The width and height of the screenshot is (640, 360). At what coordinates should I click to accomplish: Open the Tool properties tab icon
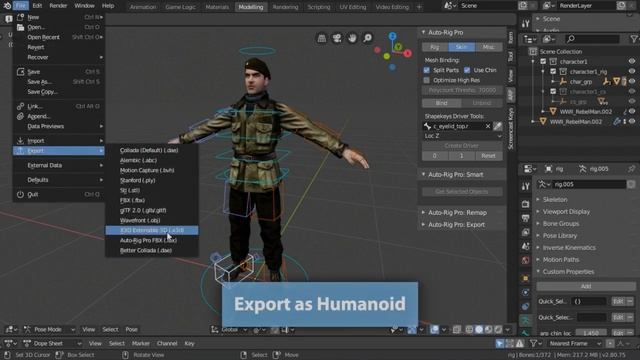[x=526, y=186]
